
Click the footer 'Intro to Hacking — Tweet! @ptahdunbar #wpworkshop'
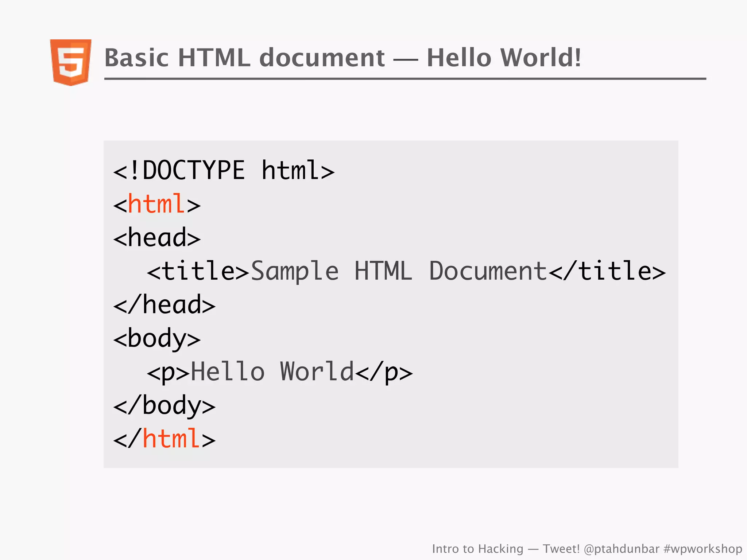[587, 549]
